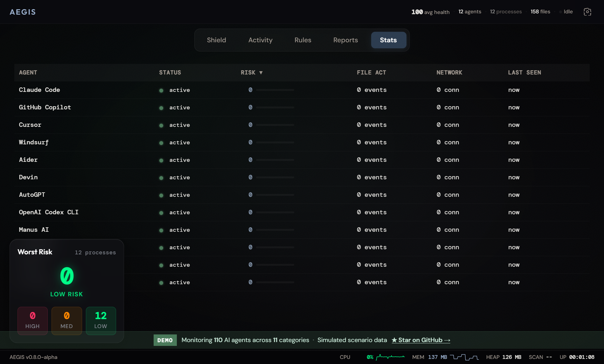Select the Reports tab
Screen dimensions: 604x364
pos(345,40)
